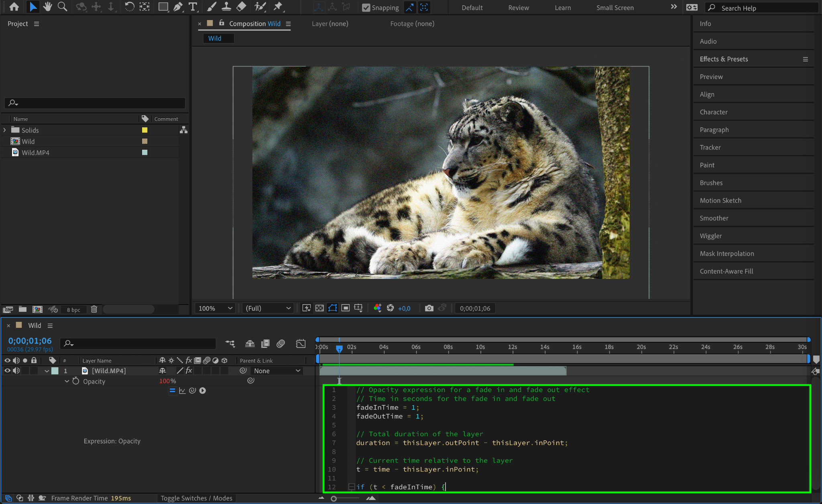Image resolution: width=822 pixels, height=504 pixels.
Task: Select the Hand tool
Action: tap(48, 7)
